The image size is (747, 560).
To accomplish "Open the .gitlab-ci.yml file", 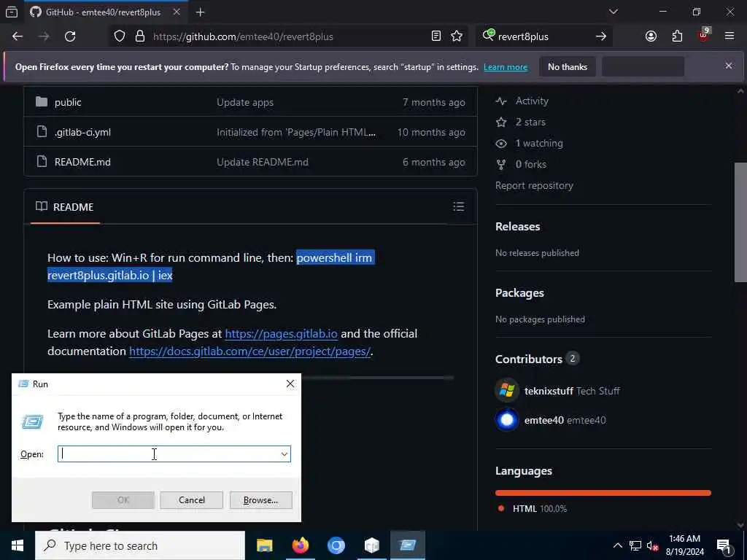I will [x=82, y=133].
